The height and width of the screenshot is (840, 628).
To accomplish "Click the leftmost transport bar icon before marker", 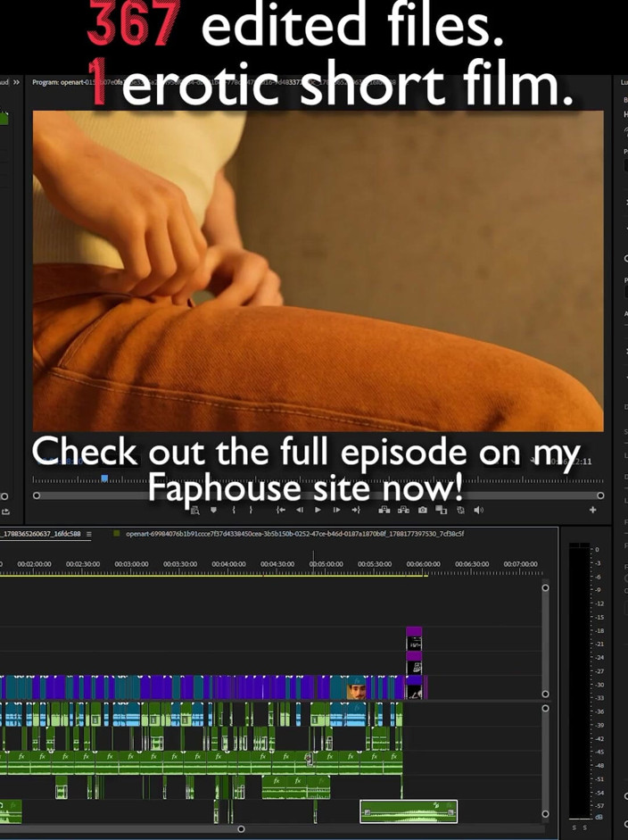I will coord(194,511).
